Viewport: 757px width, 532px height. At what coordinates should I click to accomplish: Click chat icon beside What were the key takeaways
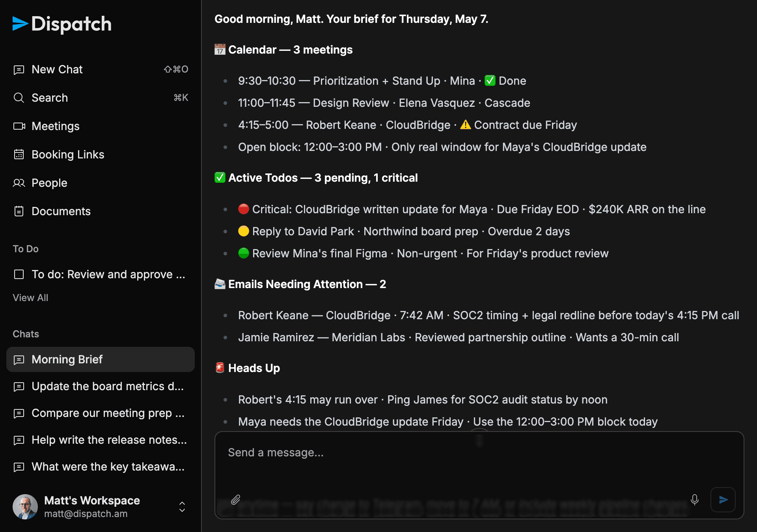[x=19, y=467]
